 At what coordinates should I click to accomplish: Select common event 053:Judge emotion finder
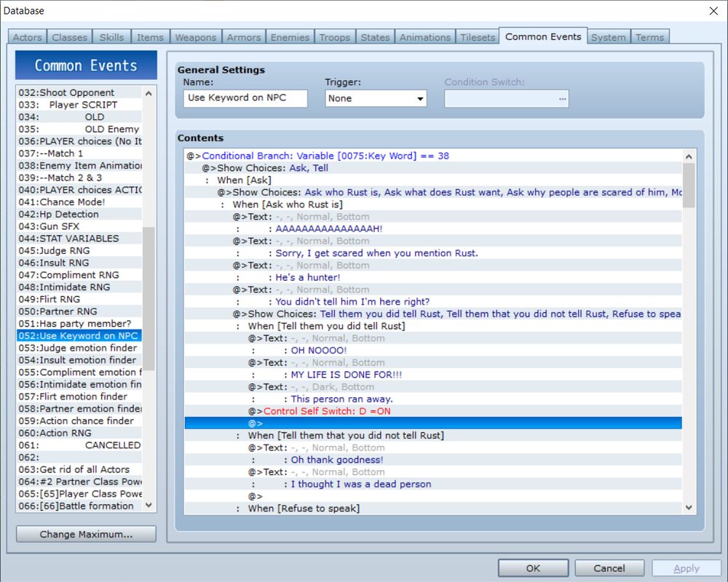[79, 348]
